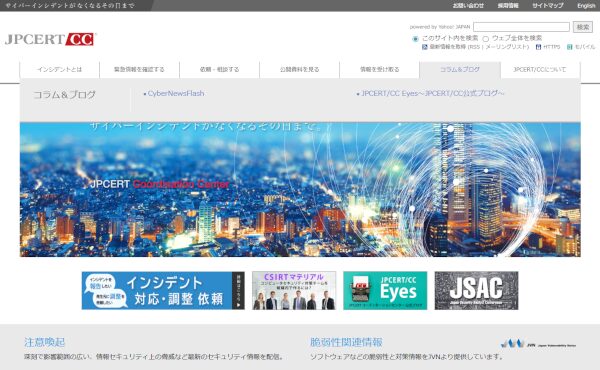The height and width of the screenshot is (370, 600).
Task: Open the CyberNewsFlash link
Action: click(x=176, y=93)
